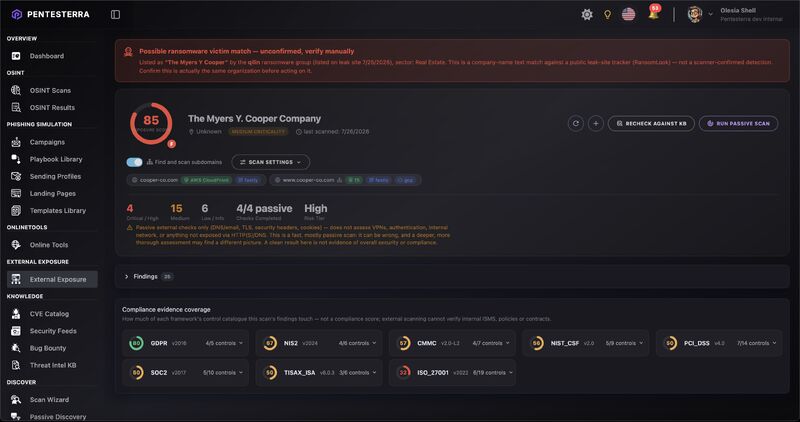Click the CVE Catalog icon
800x422 pixels.
pyautogui.click(x=16, y=314)
